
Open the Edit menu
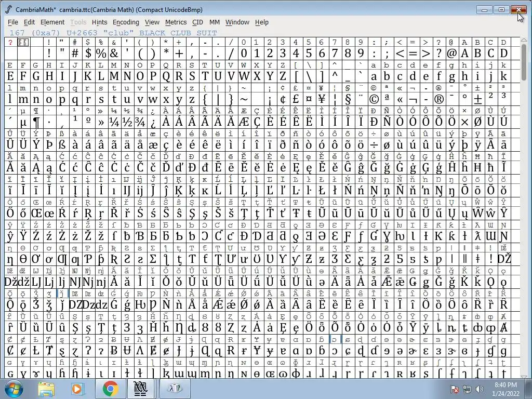(29, 22)
